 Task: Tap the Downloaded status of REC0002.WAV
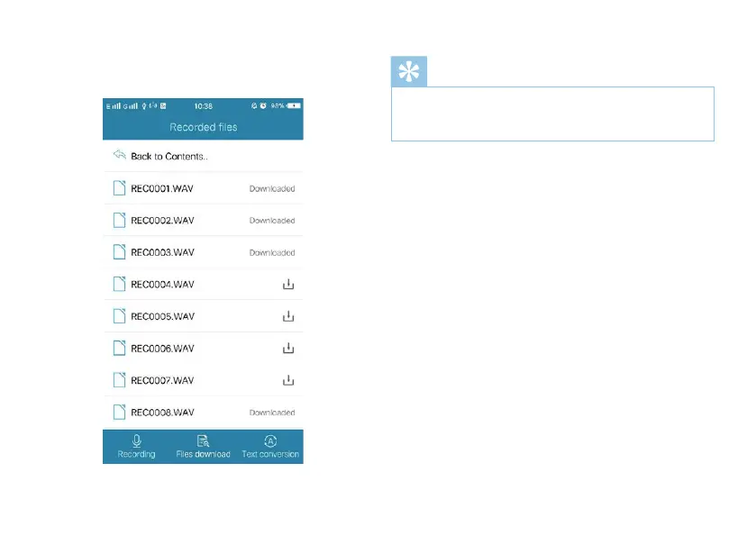pos(272,221)
